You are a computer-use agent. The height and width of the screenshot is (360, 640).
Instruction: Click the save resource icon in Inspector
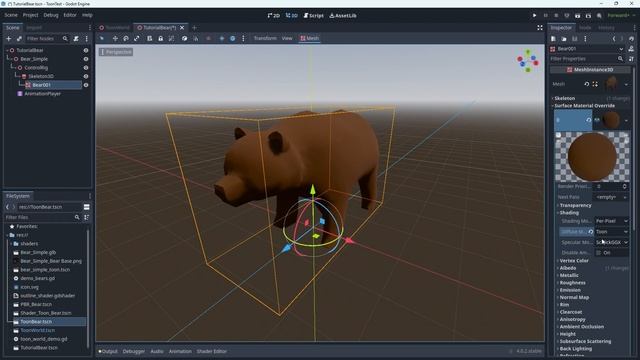(x=574, y=39)
